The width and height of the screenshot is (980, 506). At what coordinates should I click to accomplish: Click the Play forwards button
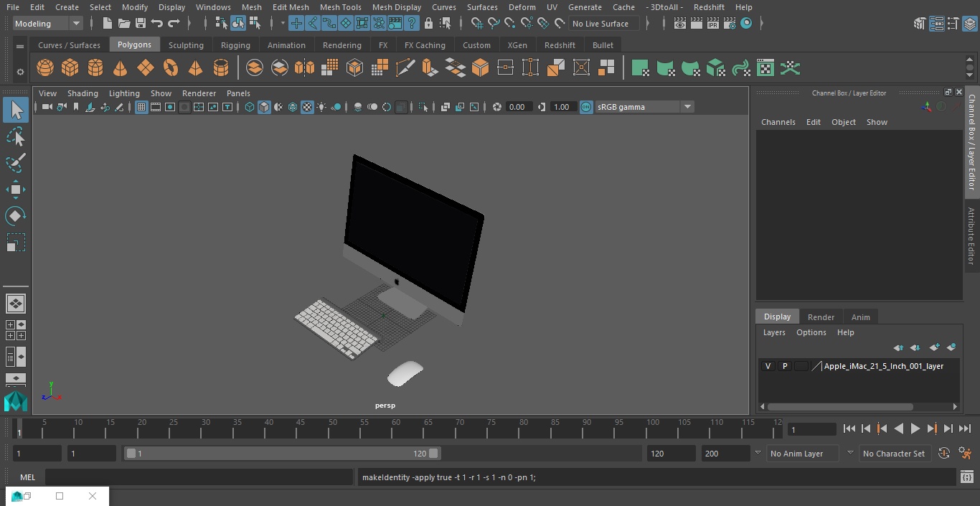click(915, 428)
